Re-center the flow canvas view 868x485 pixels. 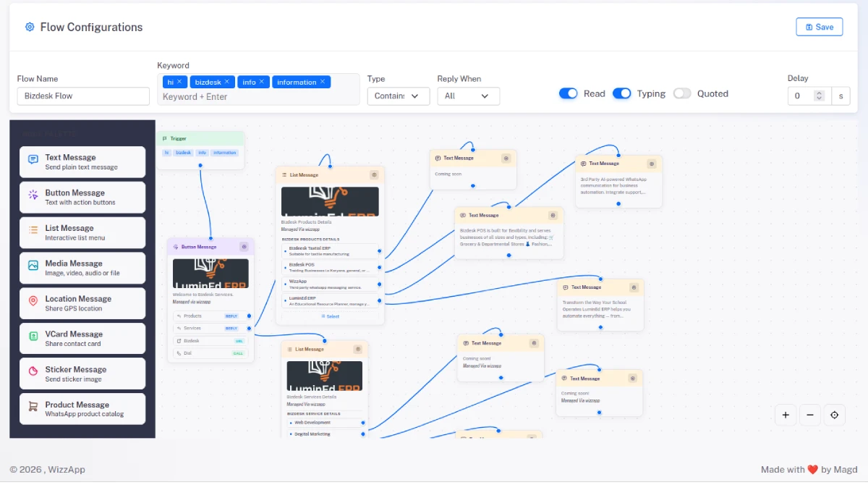pyautogui.click(x=835, y=415)
